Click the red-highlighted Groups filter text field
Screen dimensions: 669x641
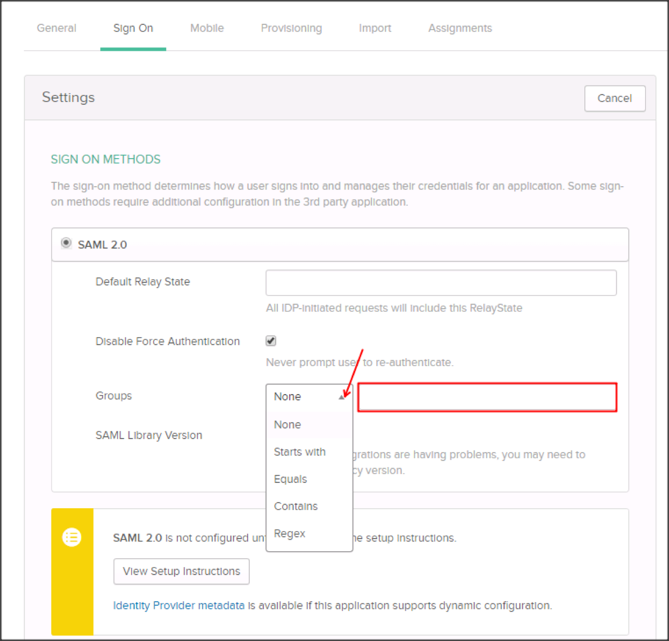pyautogui.click(x=487, y=398)
